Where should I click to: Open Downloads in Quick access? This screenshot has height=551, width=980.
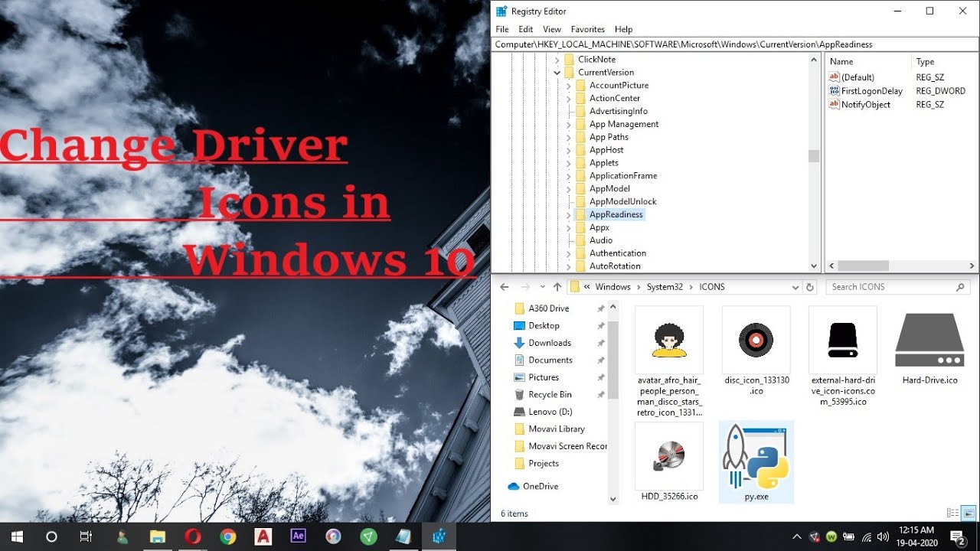(550, 343)
